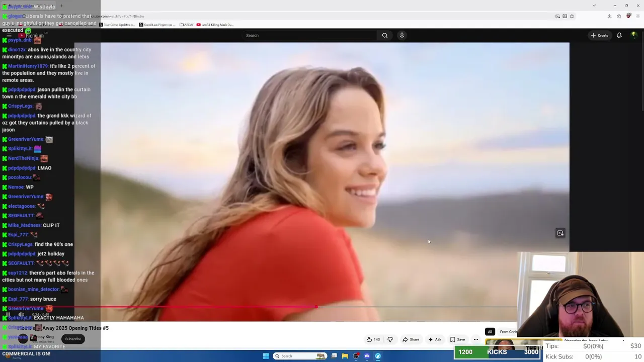Screen dimensions: 644x362
Task: Open the browser extensions icon
Action: coord(619,16)
